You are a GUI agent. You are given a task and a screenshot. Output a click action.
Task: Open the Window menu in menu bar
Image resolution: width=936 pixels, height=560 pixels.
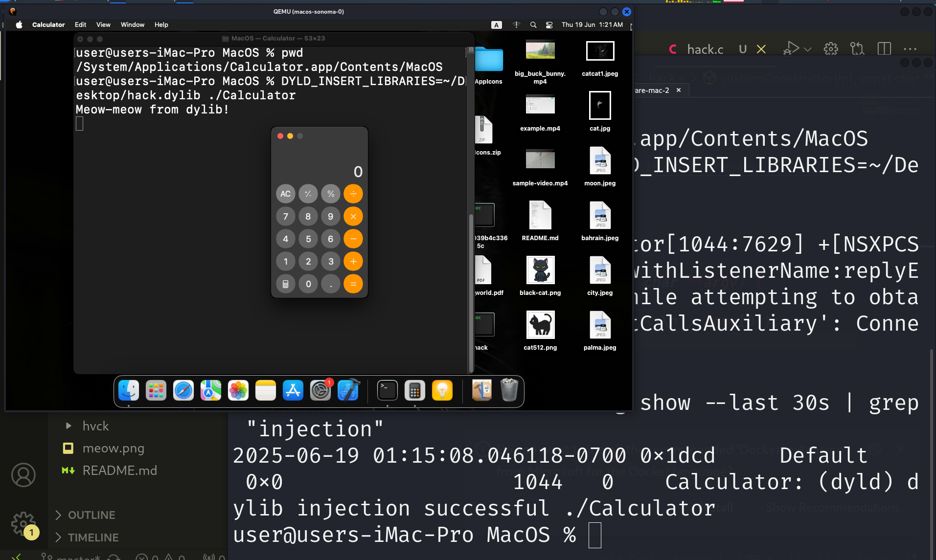tap(133, 24)
